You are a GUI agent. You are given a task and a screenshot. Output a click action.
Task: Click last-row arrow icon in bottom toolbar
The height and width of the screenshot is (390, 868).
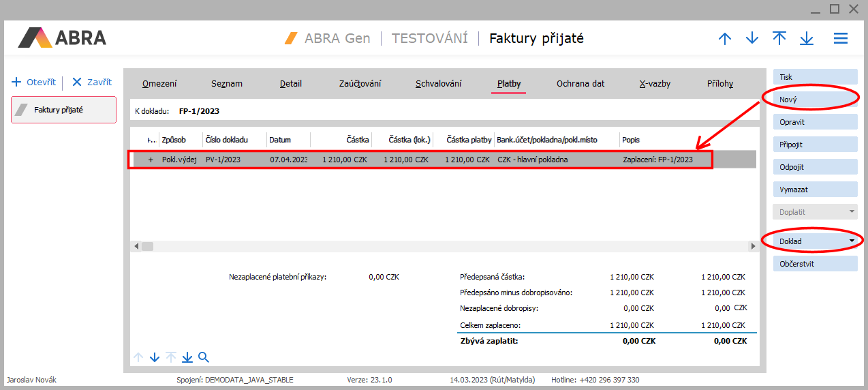click(x=187, y=357)
